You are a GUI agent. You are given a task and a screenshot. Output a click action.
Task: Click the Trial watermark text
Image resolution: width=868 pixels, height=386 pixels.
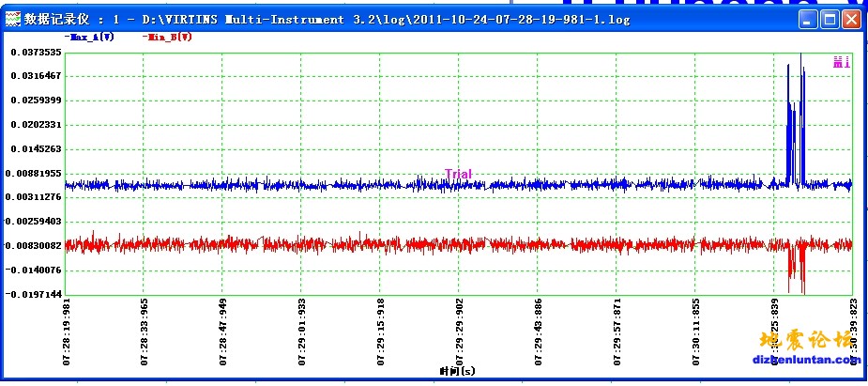click(x=458, y=174)
